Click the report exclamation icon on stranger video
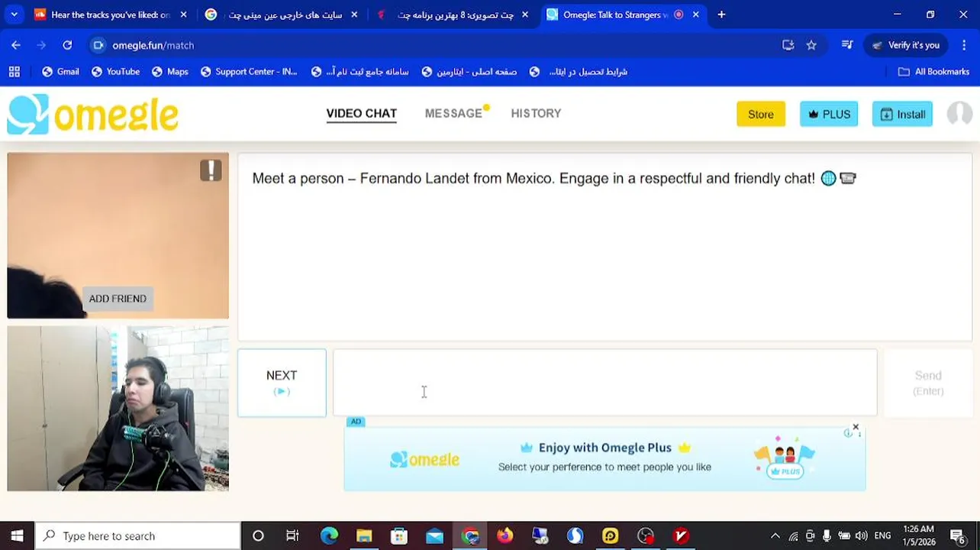 211,170
